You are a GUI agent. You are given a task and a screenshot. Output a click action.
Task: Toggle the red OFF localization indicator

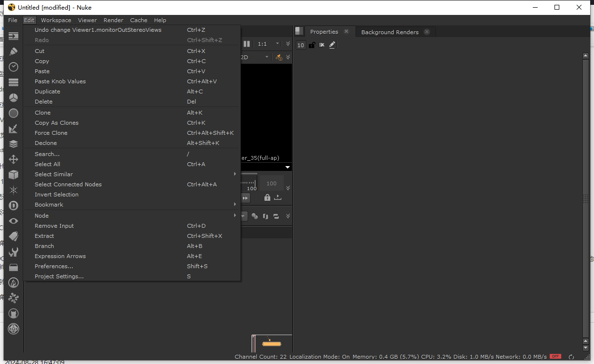point(555,356)
